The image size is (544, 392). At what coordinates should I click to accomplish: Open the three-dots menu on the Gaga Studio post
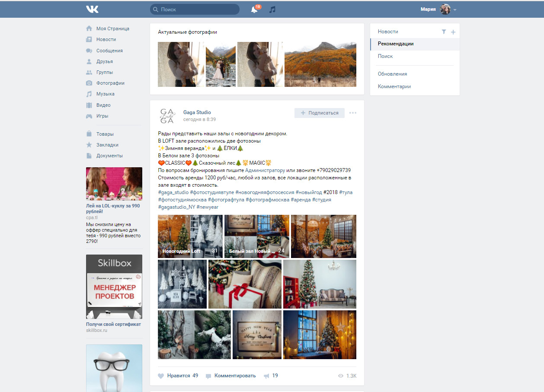(x=353, y=113)
